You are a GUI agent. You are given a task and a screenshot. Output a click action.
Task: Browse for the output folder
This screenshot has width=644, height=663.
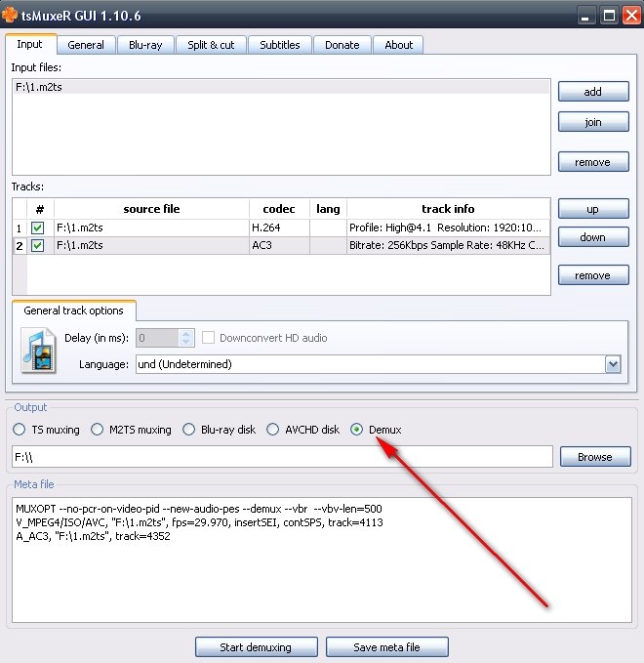click(x=595, y=457)
